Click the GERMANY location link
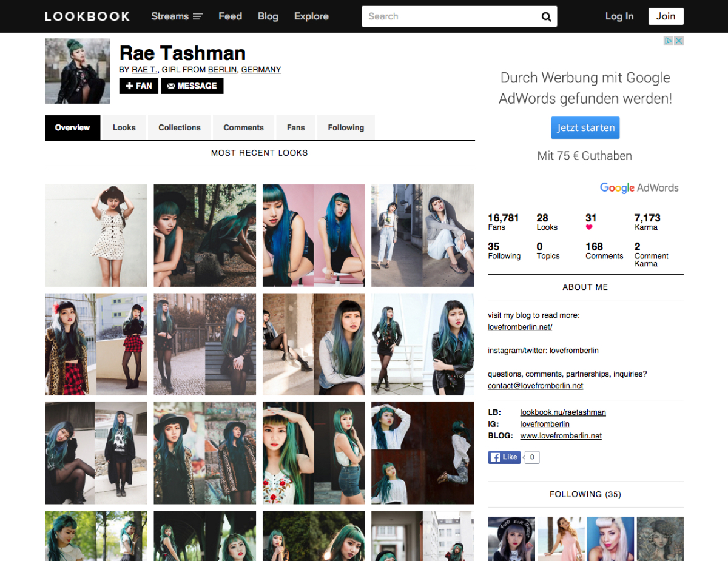Screen dimensions: 728x561 [x=261, y=70]
